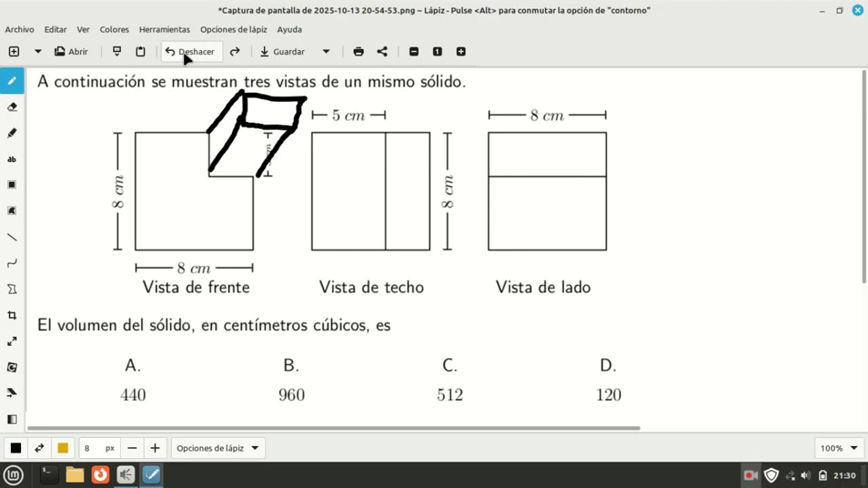
Task: Click the horizontal scrollbar
Action: (x=334, y=428)
